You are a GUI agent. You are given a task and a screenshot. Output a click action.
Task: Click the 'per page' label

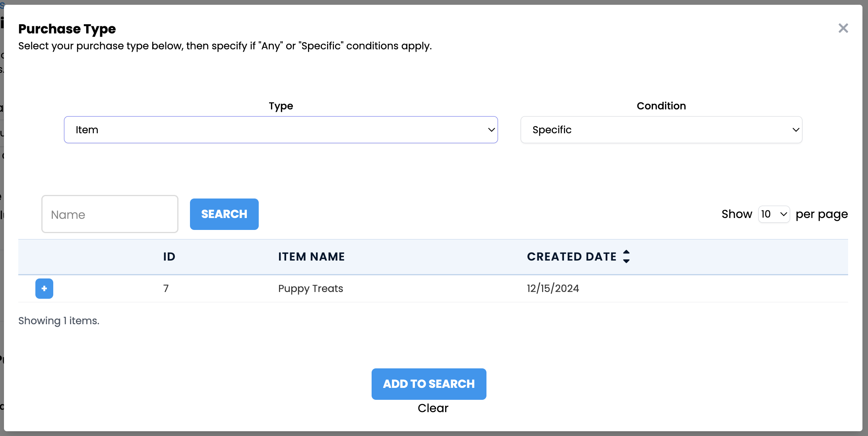[821, 214]
